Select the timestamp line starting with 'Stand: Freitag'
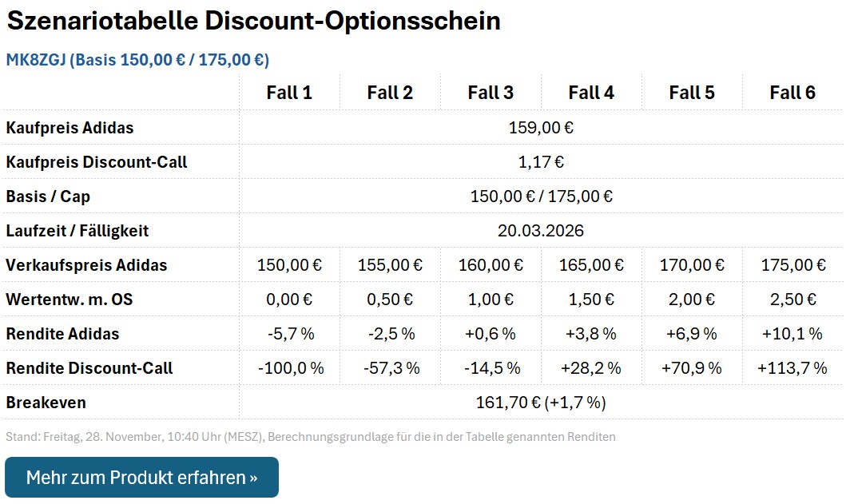Screen dimensions: 854x504 pyautogui.click(x=310, y=436)
